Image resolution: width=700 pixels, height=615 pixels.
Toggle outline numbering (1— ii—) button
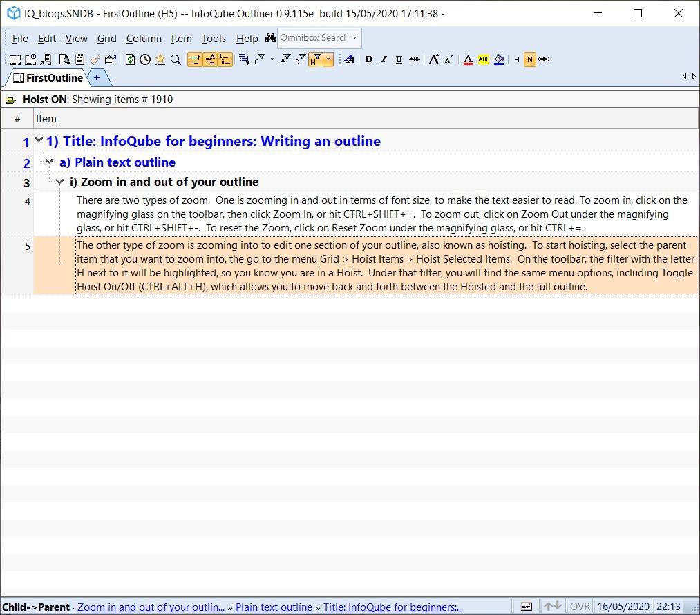point(225,59)
